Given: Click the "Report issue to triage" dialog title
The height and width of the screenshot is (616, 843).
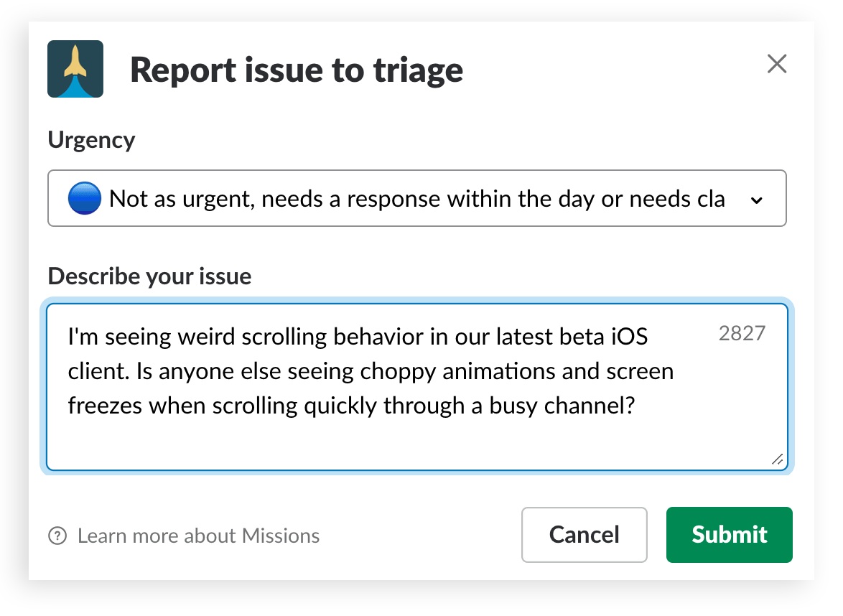Looking at the screenshot, I should [296, 70].
